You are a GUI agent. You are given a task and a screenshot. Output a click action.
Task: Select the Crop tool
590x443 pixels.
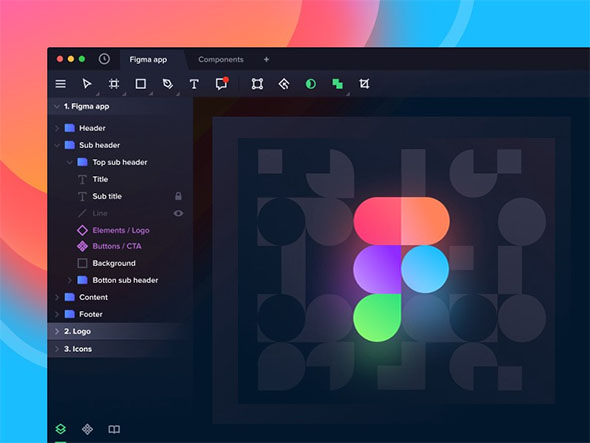pyautogui.click(x=364, y=84)
